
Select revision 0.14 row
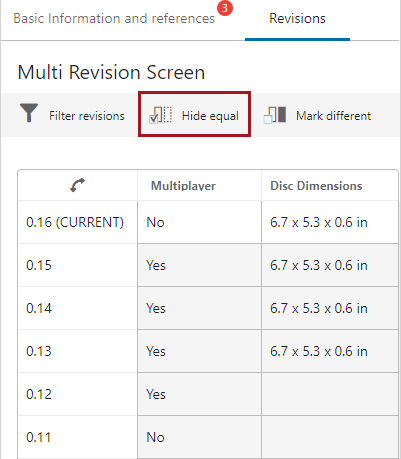208,308
